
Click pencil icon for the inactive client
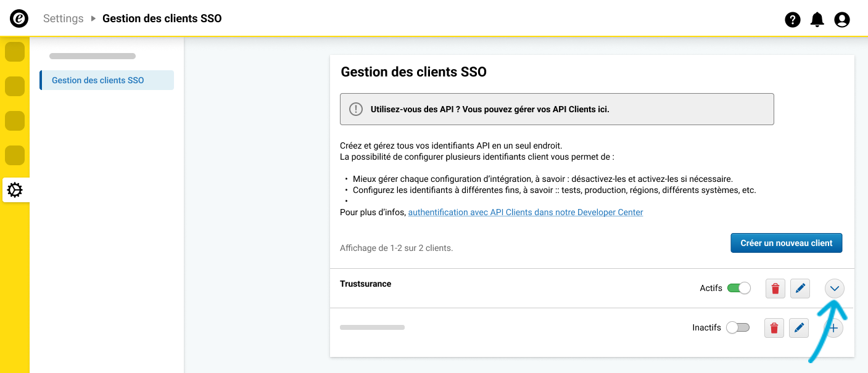coord(799,328)
